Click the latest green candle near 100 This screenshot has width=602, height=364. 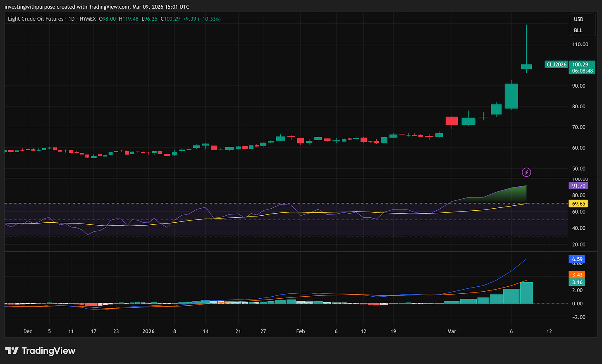(x=526, y=67)
